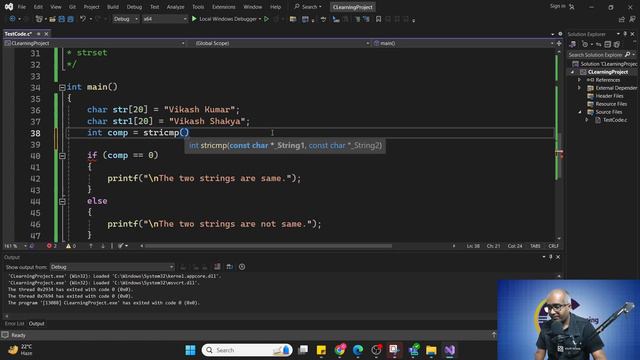Open the Debug menu
The height and width of the screenshot is (360, 640).
click(134, 7)
